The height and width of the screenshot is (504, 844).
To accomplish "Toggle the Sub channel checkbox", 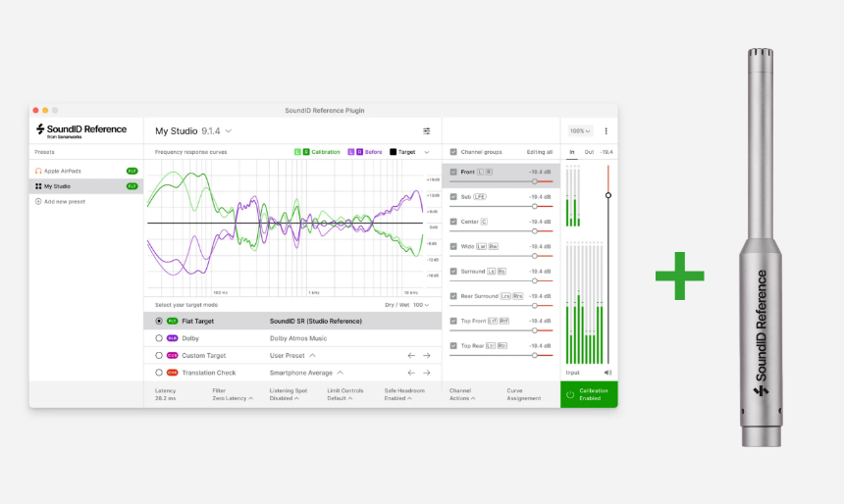I will coord(453,197).
